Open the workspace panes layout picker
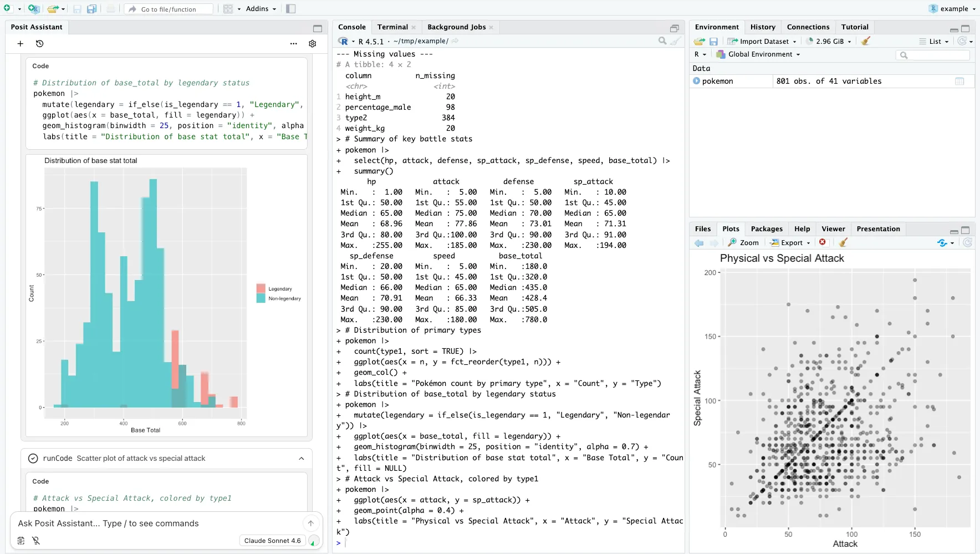980x554 pixels. (x=229, y=8)
